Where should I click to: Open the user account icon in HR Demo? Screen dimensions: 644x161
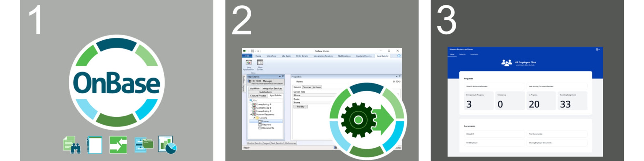[598, 49]
